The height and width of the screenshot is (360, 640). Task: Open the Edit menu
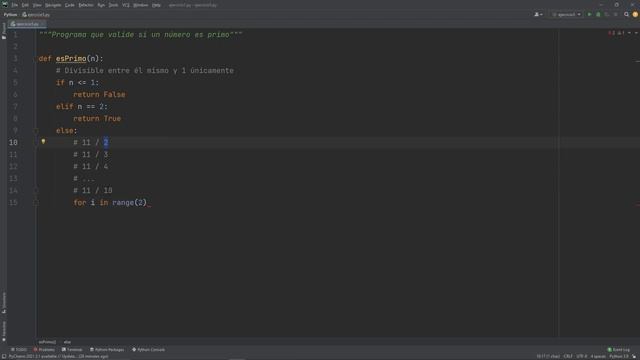(25, 5)
